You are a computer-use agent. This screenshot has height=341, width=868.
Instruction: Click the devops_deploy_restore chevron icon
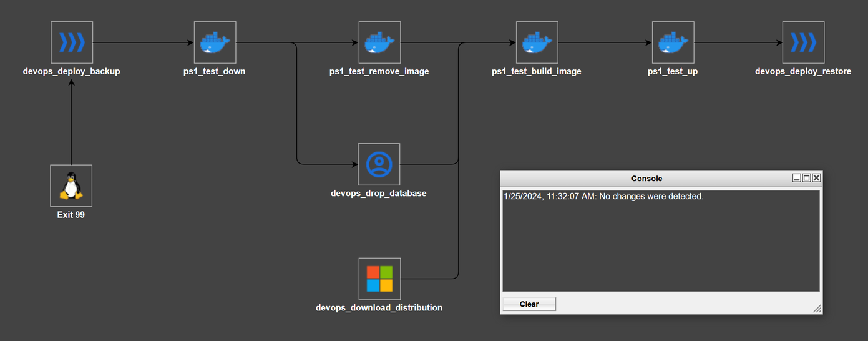point(803,42)
